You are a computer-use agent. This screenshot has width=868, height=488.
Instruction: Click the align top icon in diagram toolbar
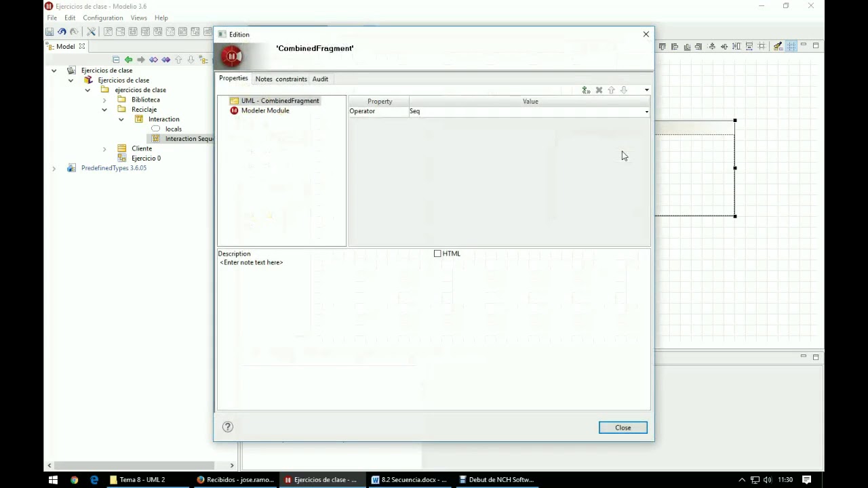click(x=663, y=46)
